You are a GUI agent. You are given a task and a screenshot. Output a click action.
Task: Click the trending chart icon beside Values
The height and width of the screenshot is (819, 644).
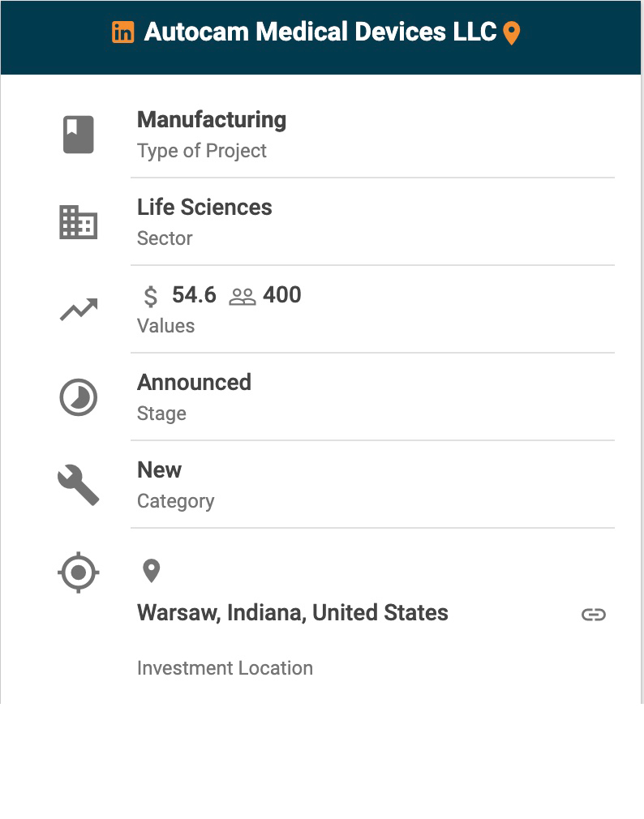click(x=79, y=310)
